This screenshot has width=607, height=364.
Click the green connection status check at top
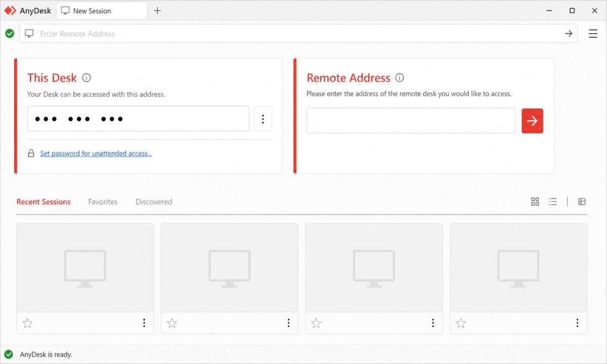pyautogui.click(x=10, y=33)
